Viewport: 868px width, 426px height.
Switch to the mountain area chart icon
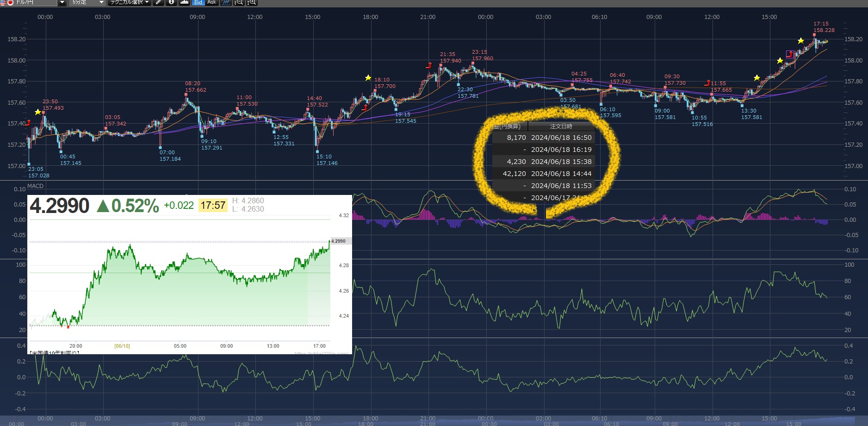tap(184, 2)
